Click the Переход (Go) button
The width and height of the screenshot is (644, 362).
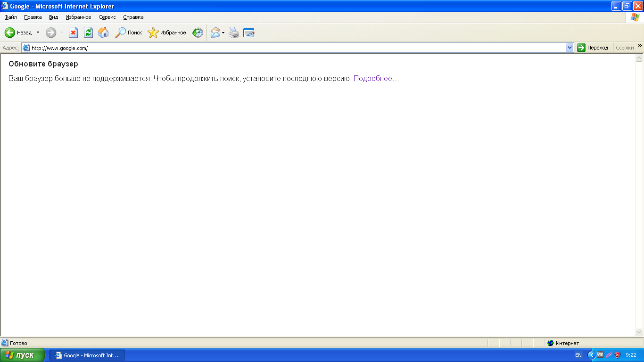tap(593, 48)
